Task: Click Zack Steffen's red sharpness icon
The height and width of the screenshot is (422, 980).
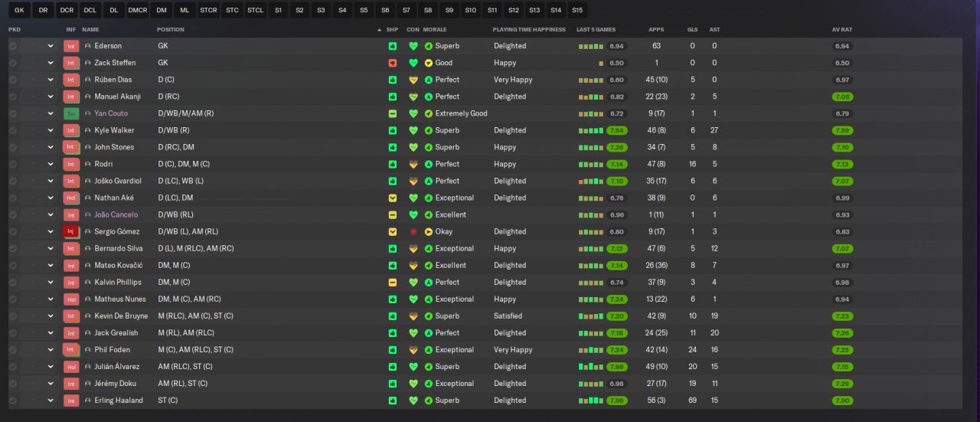Action: (393, 63)
